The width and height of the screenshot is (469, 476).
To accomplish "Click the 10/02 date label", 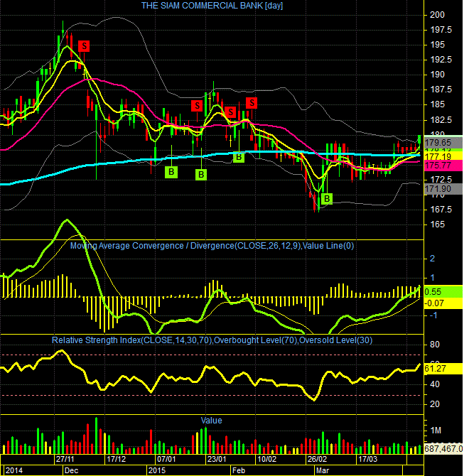I will point(266,459).
